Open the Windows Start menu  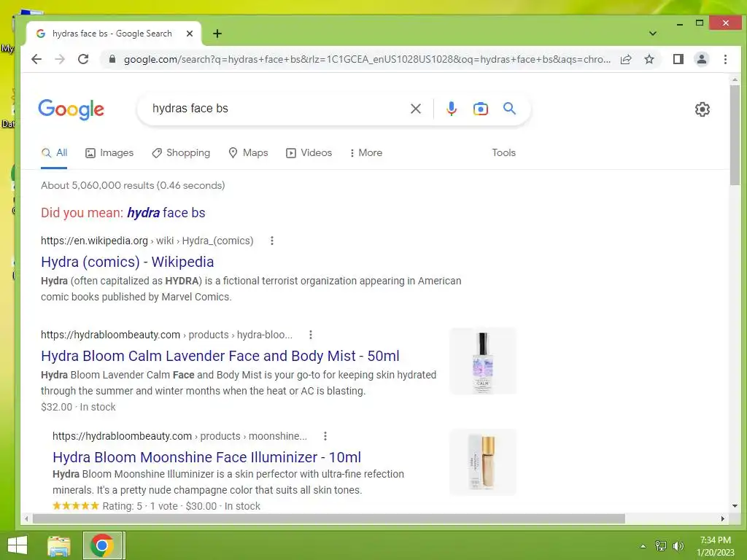pos(18,545)
